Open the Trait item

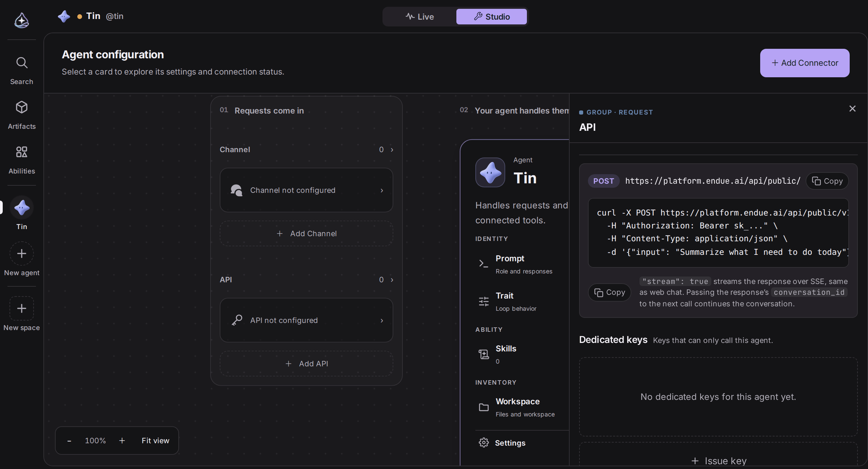click(x=522, y=301)
